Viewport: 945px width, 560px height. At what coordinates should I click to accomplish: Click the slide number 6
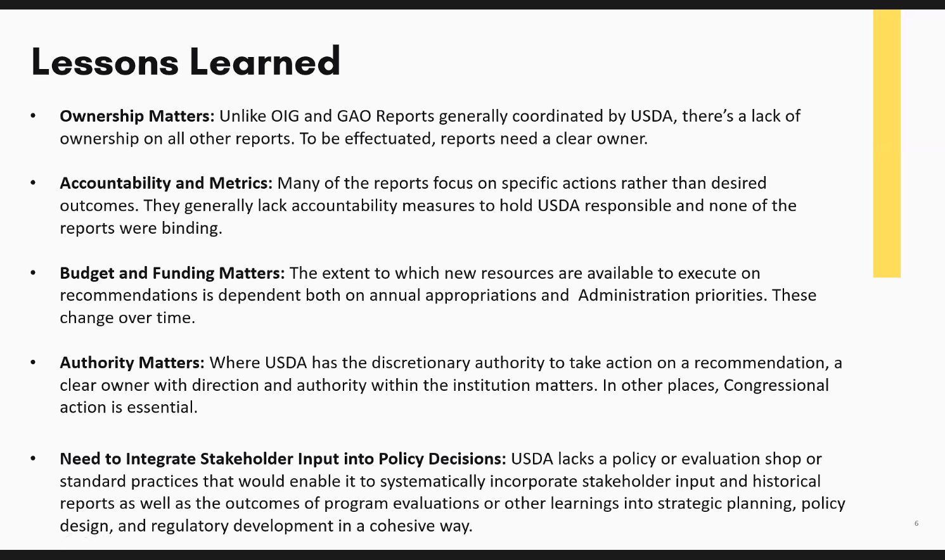(916, 523)
